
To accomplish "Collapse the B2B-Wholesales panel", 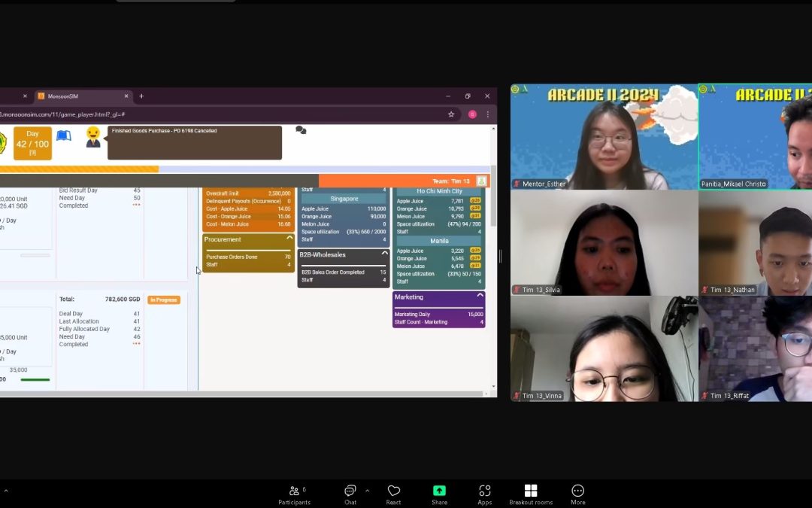I will point(384,254).
